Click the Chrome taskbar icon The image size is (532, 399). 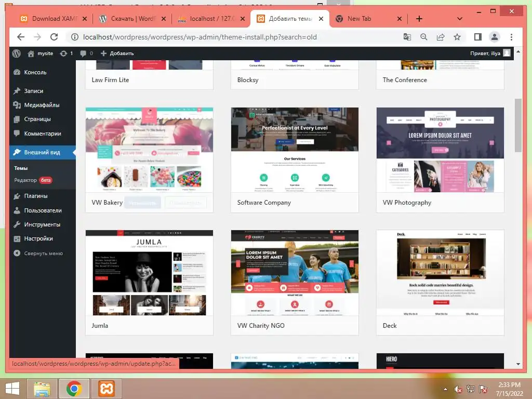[74, 389]
